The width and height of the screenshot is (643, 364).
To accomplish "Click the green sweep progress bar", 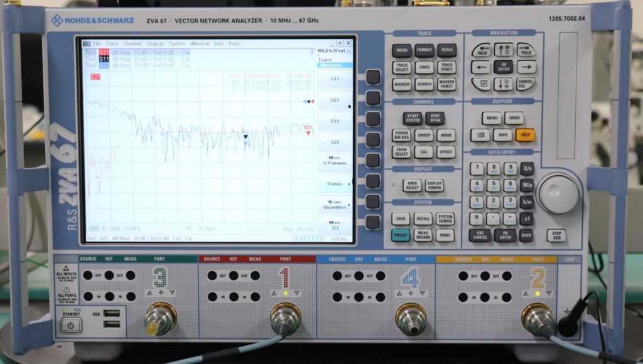I will [309, 238].
